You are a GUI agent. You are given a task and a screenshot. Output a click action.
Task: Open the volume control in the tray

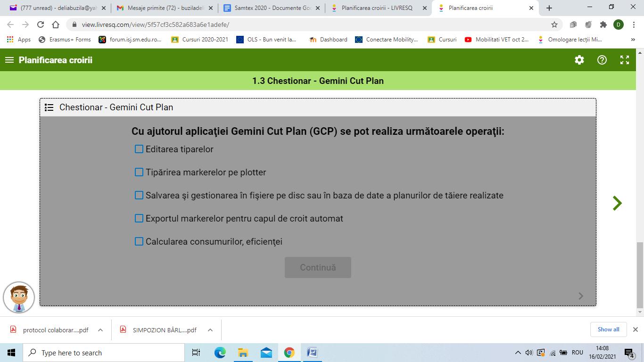529,353
